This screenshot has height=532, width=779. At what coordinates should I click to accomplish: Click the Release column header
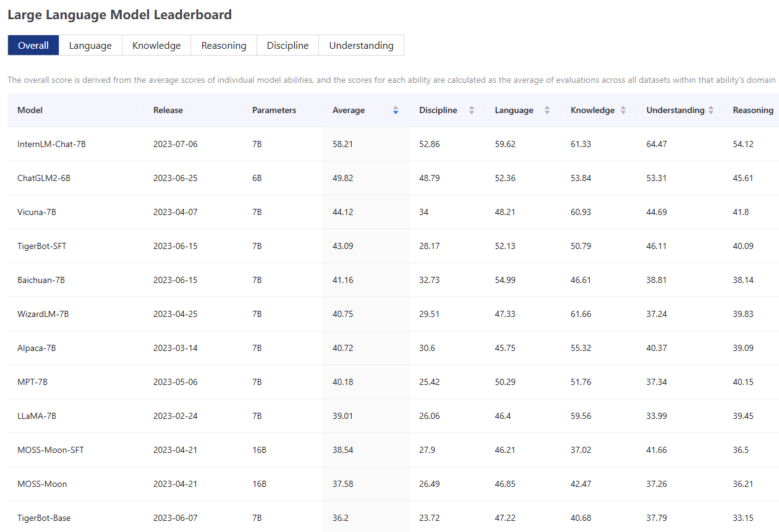[x=168, y=111]
